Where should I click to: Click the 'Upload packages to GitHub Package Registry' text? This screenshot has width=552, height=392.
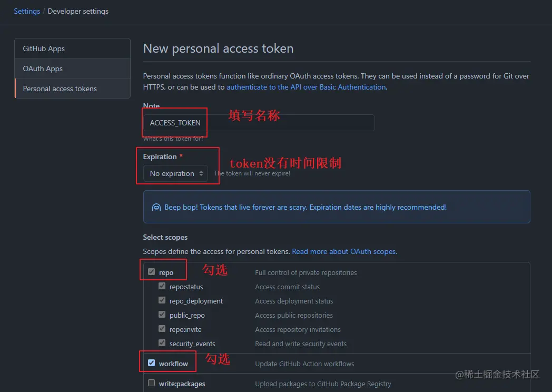[323, 384]
